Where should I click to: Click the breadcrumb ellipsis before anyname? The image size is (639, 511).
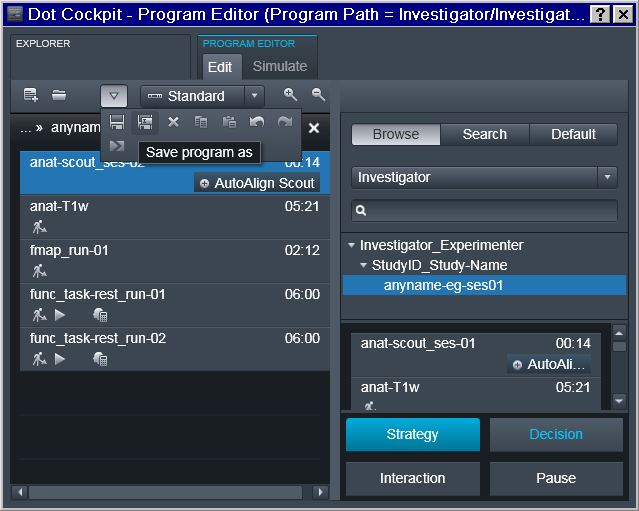[x=25, y=129]
